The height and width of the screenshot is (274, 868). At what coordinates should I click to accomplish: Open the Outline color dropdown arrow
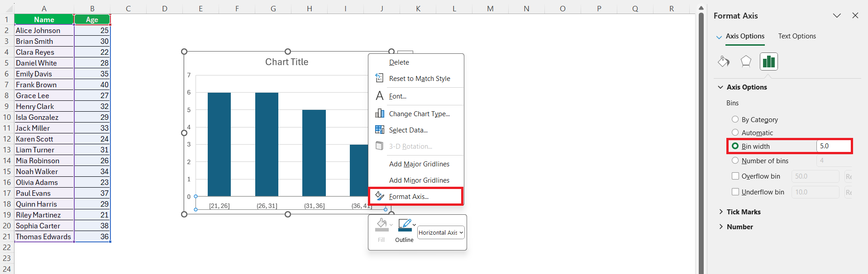(x=414, y=225)
